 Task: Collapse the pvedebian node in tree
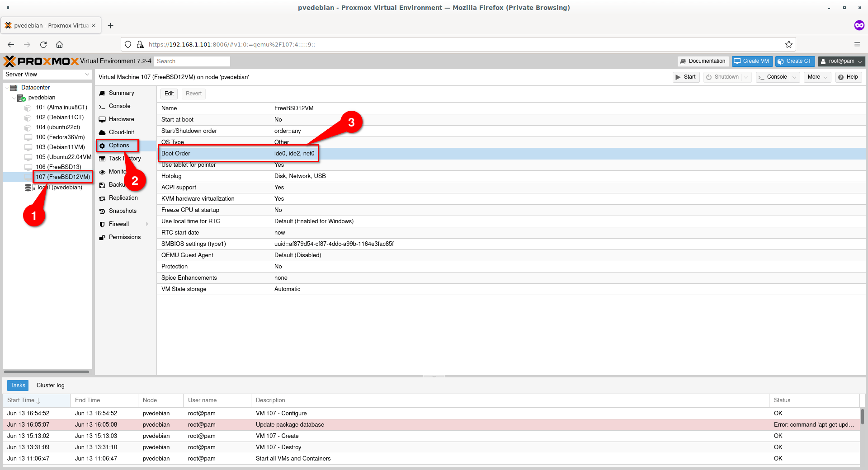tap(14, 98)
